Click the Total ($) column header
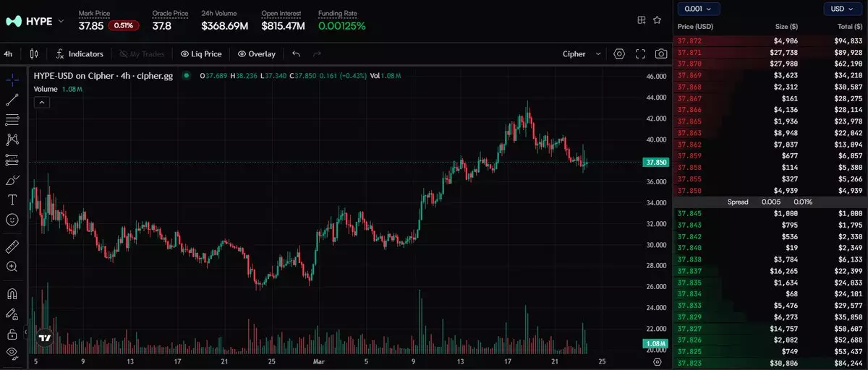 point(850,27)
